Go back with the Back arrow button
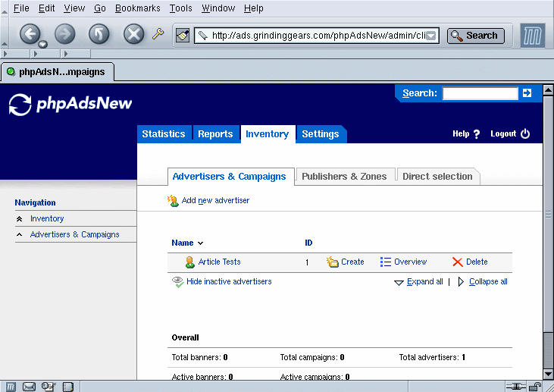This screenshot has width=554, height=392. coord(30,34)
